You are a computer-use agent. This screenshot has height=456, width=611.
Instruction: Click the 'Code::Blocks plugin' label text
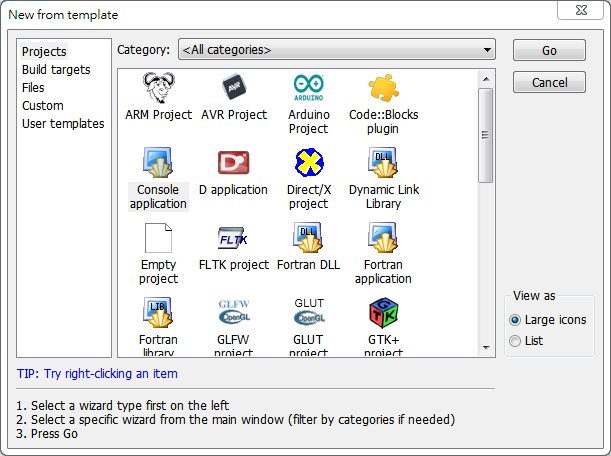click(x=383, y=122)
